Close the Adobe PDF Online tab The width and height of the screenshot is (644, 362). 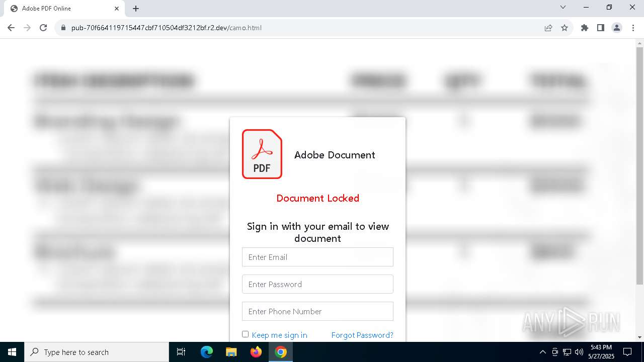click(x=117, y=9)
